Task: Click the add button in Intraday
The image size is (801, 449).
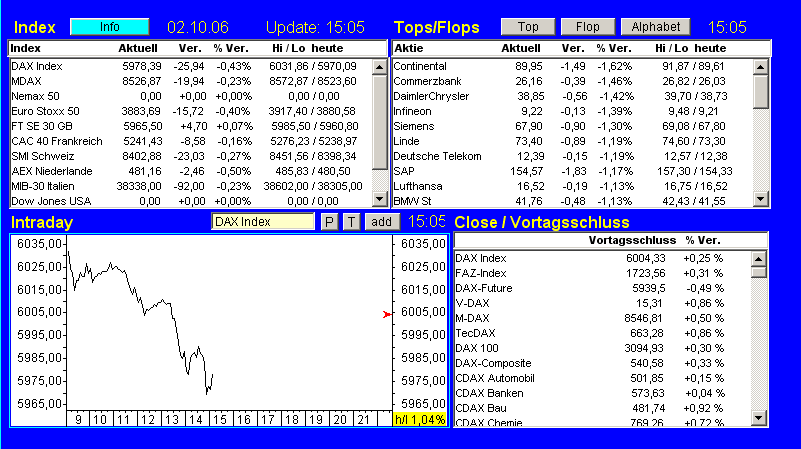Action: (x=382, y=222)
